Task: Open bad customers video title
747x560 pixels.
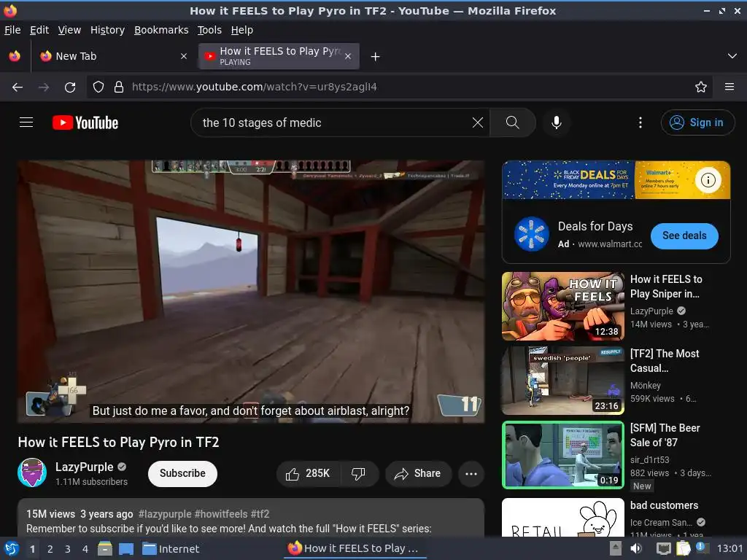Action: [x=664, y=505]
